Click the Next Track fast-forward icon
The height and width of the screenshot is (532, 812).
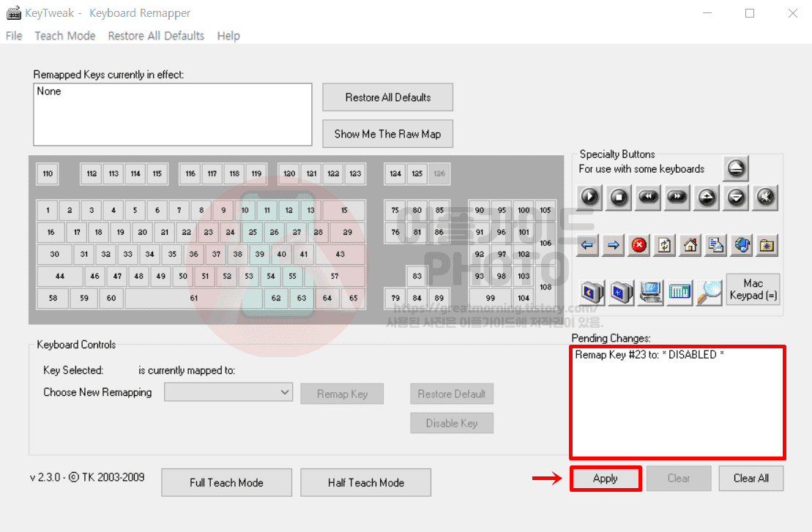[x=677, y=197]
